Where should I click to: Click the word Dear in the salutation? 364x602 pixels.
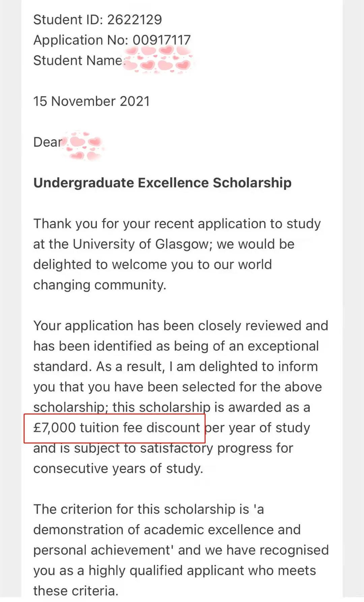click(x=48, y=142)
